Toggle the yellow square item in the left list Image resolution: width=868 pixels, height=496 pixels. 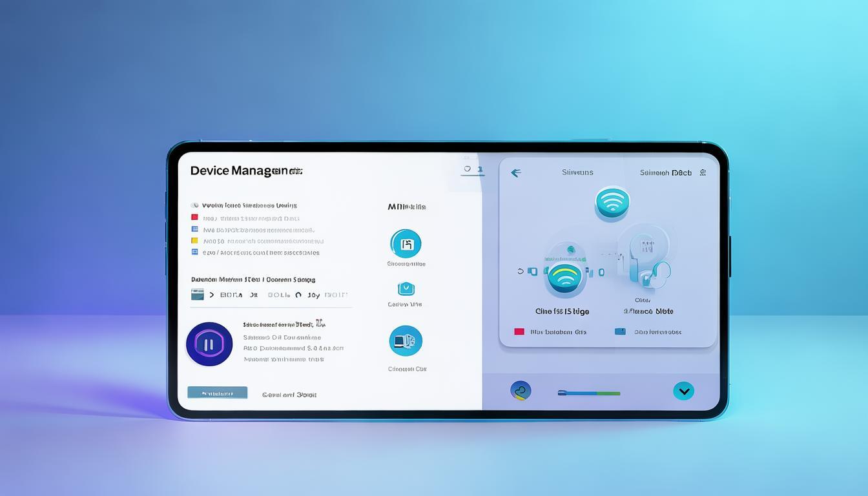pos(194,241)
